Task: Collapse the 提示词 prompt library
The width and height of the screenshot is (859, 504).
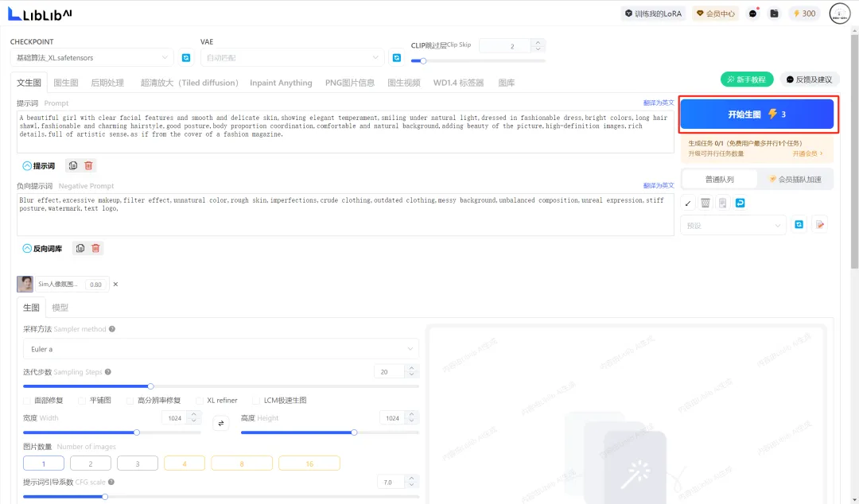Action: coord(38,166)
